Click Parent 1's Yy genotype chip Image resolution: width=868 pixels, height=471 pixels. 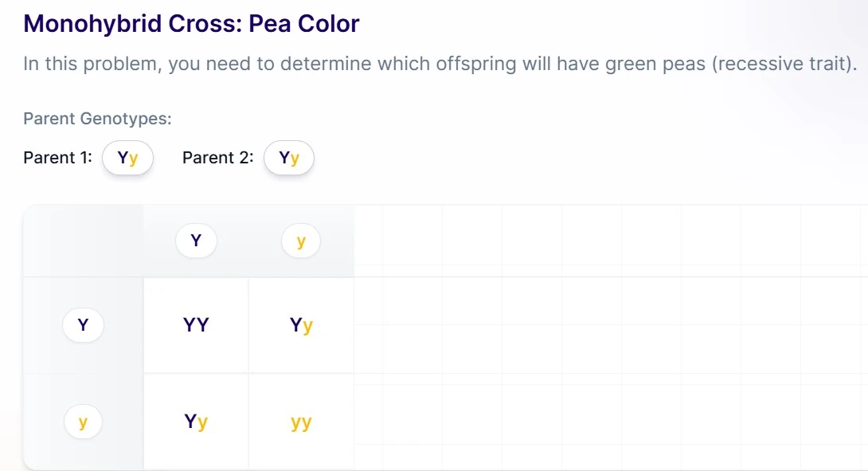point(127,158)
